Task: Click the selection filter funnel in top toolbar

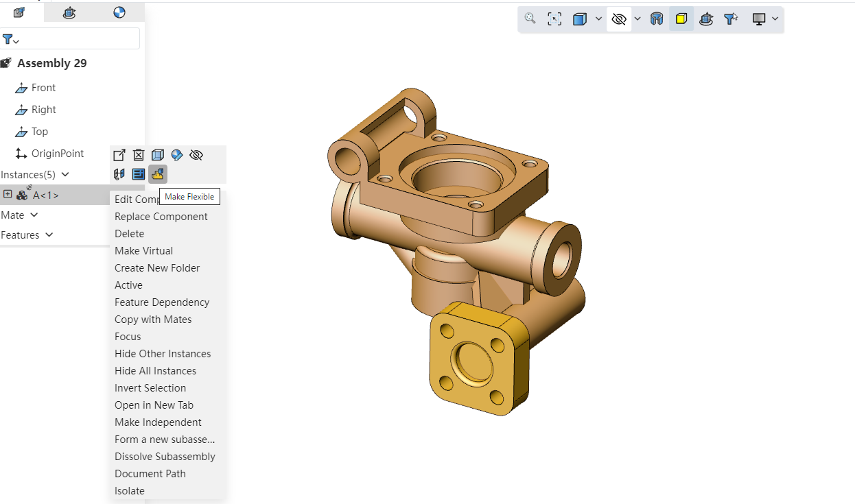Action: click(x=731, y=19)
